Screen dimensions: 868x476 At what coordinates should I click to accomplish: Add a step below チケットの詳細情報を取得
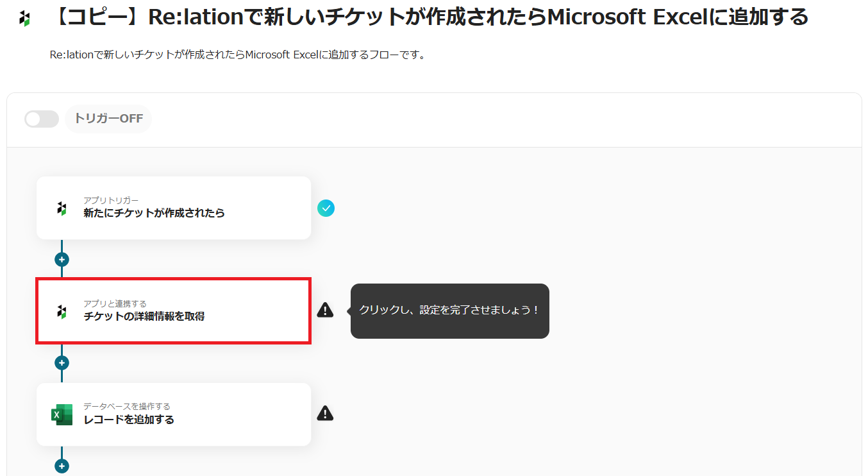click(62, 362)
